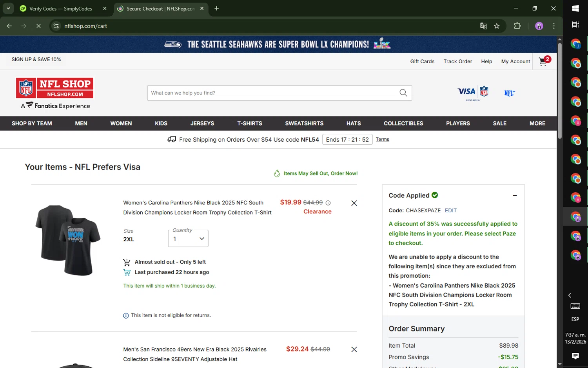Screen dimensions: 588x368
Task: Open the JERSEYS menu
Action: tap(202, 123)
